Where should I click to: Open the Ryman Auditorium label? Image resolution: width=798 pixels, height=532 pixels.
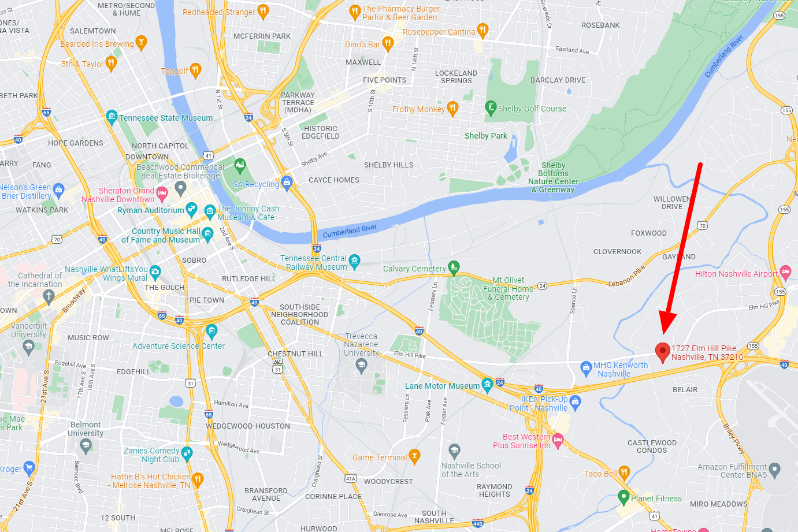[x=151, y=210]
